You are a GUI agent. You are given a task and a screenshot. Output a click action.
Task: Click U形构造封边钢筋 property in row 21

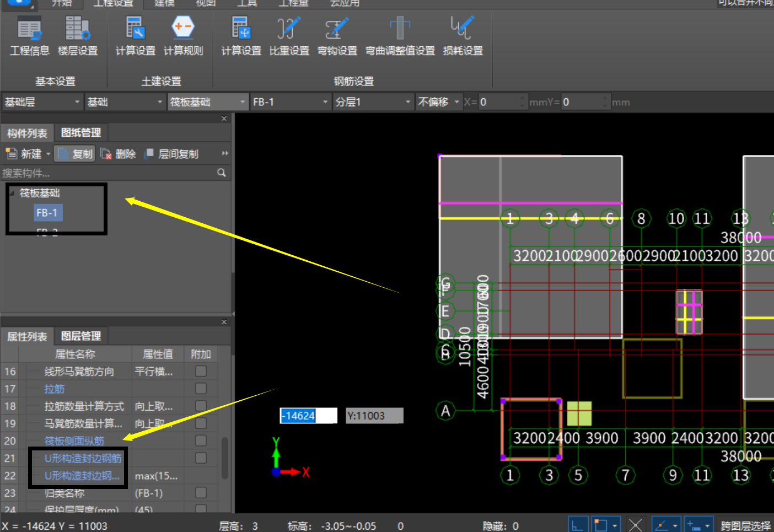(x=83, y=458)
